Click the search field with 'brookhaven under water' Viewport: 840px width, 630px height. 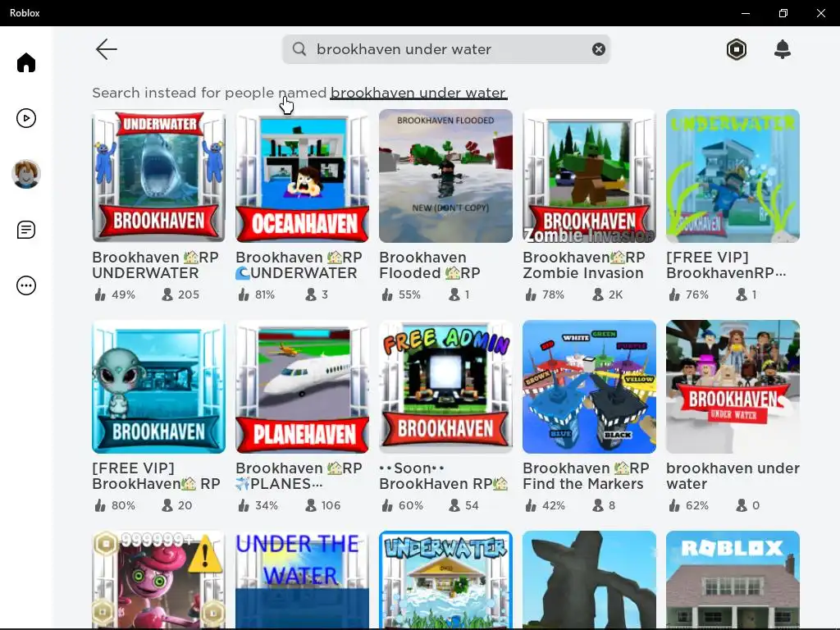(445, 49)
